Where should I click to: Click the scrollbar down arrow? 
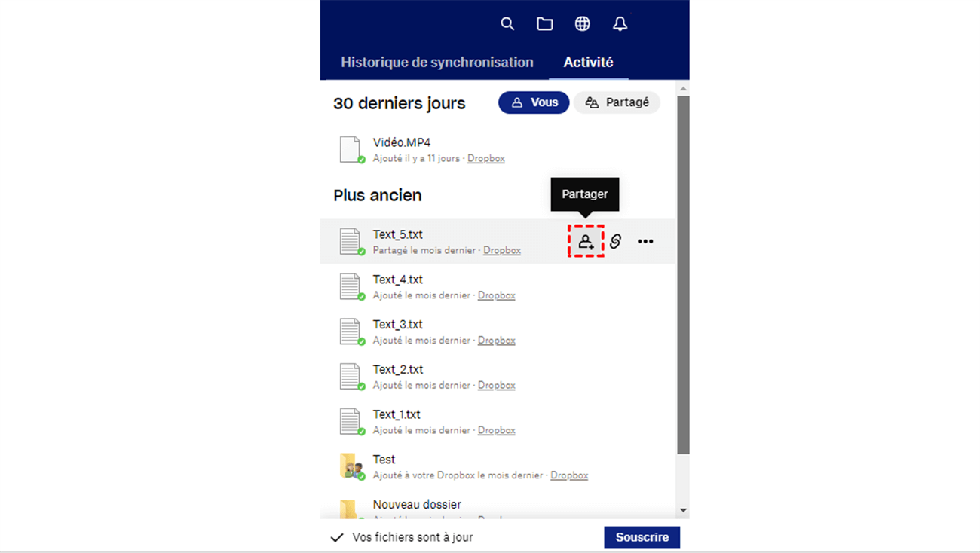(683, 510)
